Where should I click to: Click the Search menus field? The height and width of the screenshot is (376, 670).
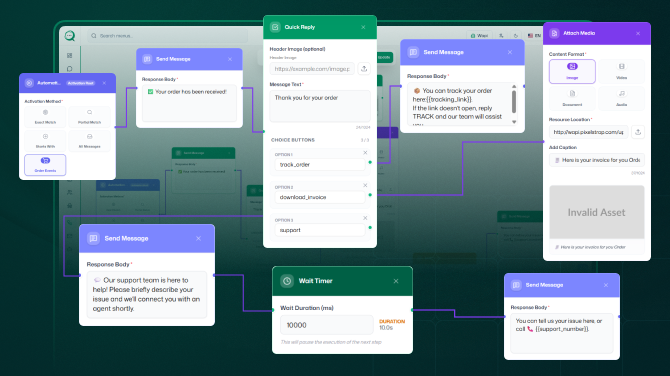[x=168, y=36]
